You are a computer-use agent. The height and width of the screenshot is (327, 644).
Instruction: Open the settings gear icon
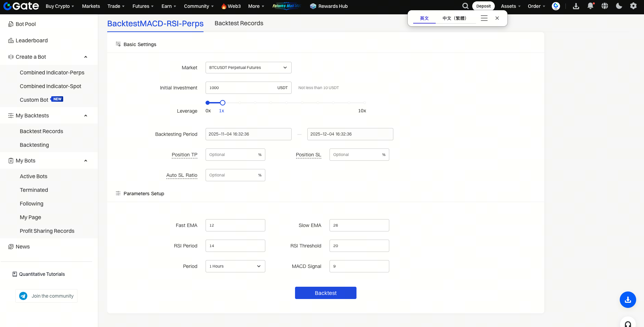click(x=633, y=6)
